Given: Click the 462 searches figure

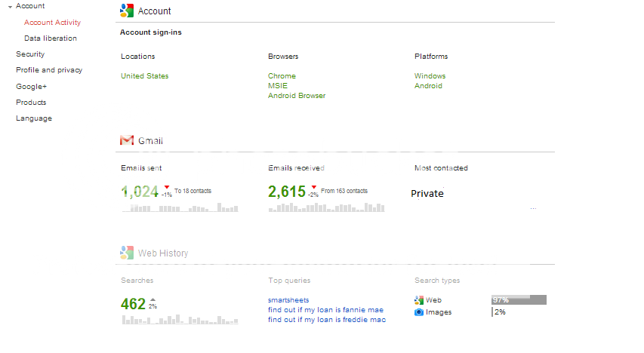Looking at the screenshot, I should [x=133, y=304].
